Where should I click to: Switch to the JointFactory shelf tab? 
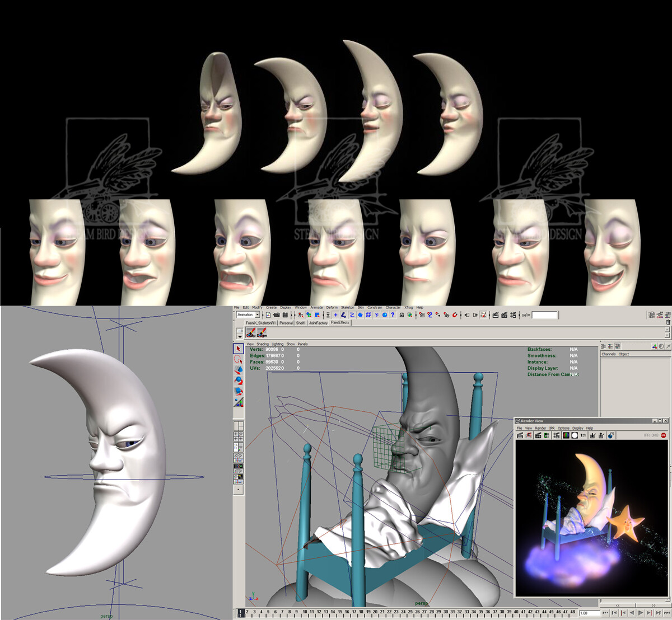[x=318, y=323]
